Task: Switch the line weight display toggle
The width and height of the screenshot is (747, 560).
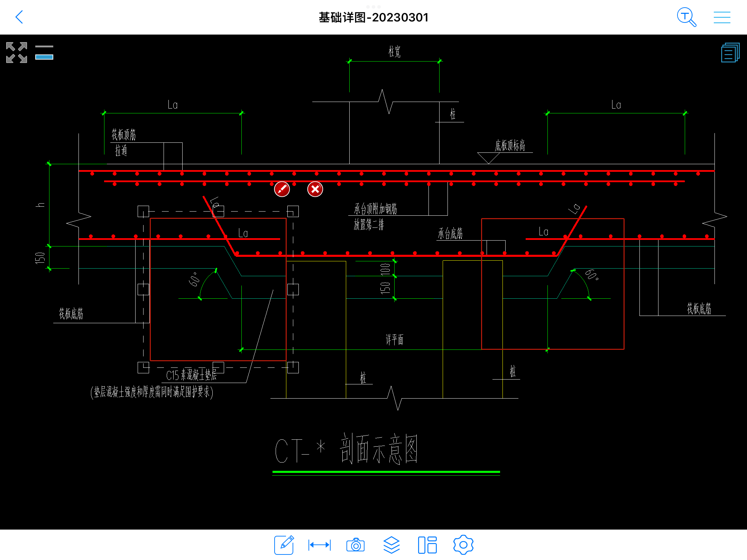Action: (44, 53)
